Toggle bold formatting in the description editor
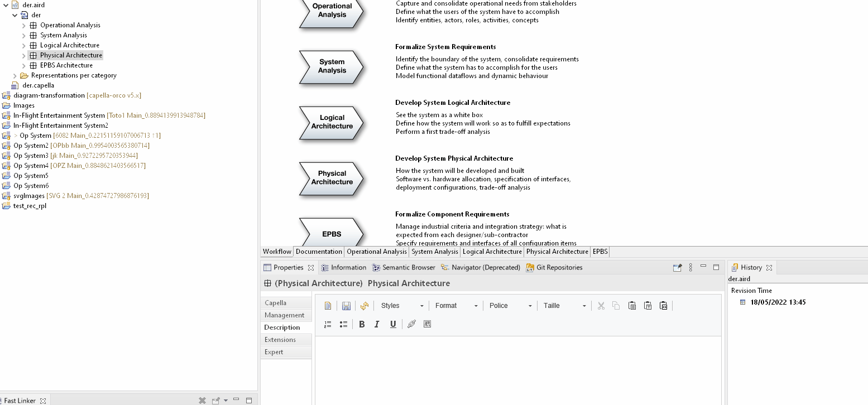This screenshot has height=405, width=868. click(x=362, y=324)
